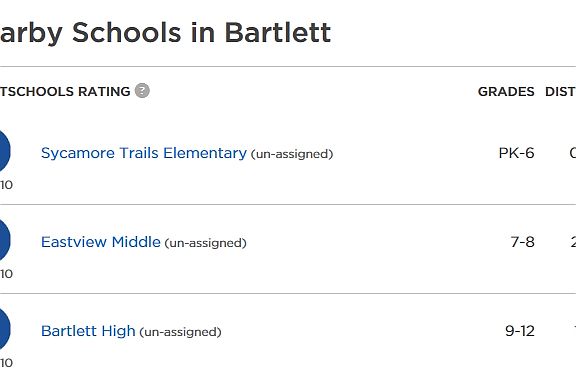Click the 7-8 grades value
The height and width of the screenshot is (381, 576).
522,242
